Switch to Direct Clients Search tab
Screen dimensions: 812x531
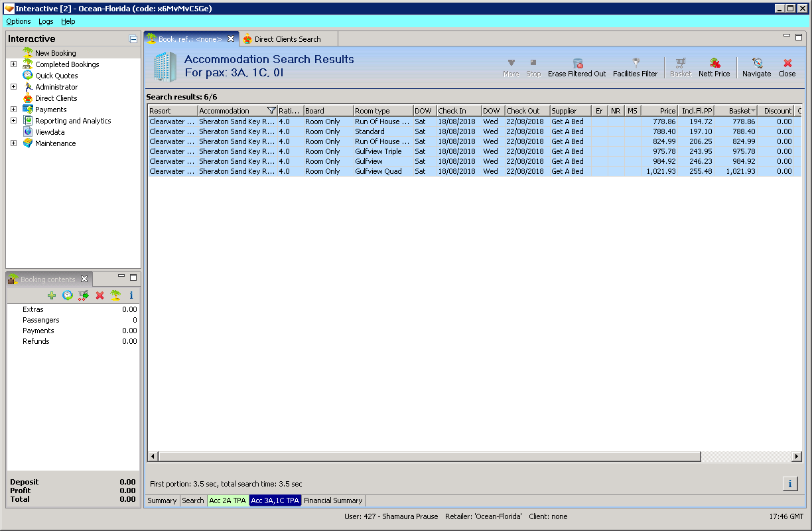pos(287,39)
